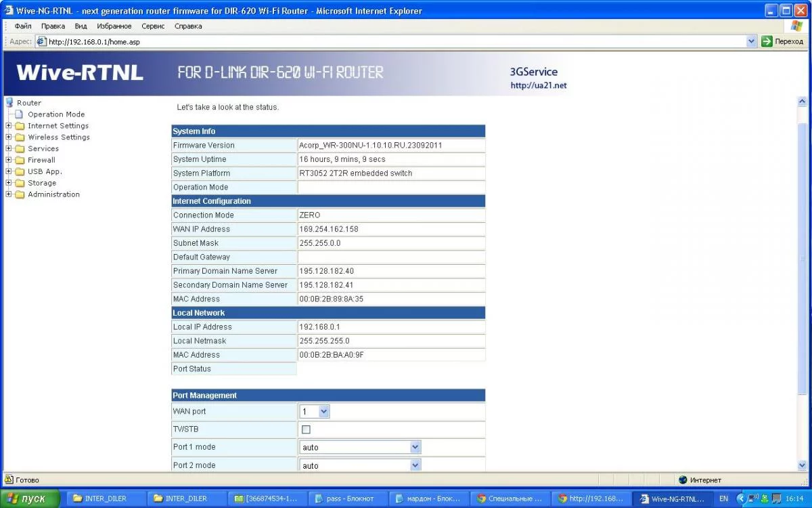Image resolution: width=812 pixels, height=508 pixels.
Task: Click the Пуск start button
Action: point(30,499)
